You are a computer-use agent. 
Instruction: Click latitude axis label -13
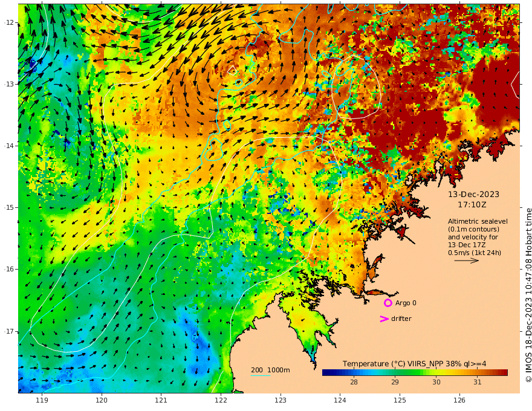pyautogui.click(x=9, y=84)
